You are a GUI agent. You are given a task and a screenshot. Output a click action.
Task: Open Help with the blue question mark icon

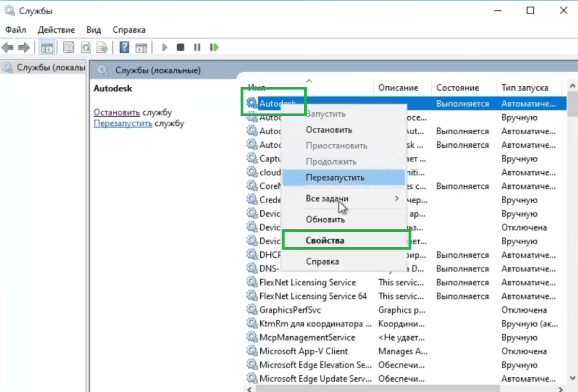click(125, 48)
